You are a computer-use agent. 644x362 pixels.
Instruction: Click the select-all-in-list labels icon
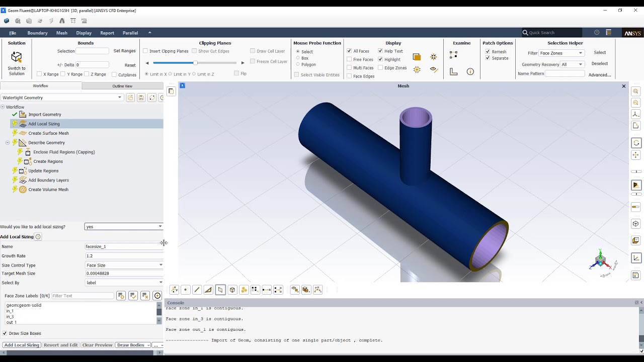point(121,296)
